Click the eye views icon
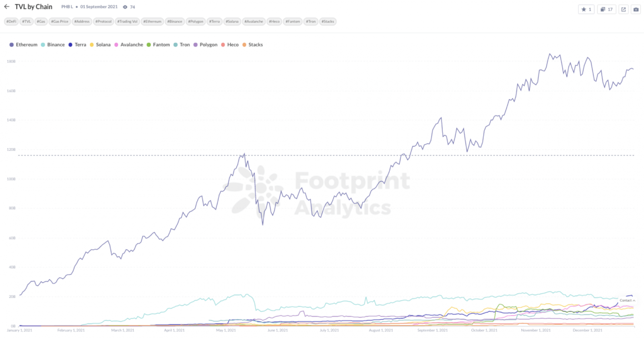The image size is (644, 338). tap(125, 7)
